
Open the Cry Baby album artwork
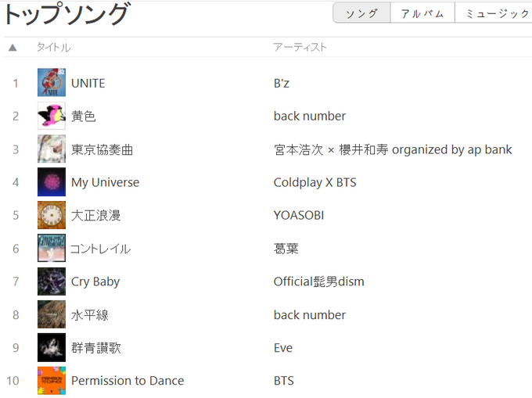(x=52, y=281)
